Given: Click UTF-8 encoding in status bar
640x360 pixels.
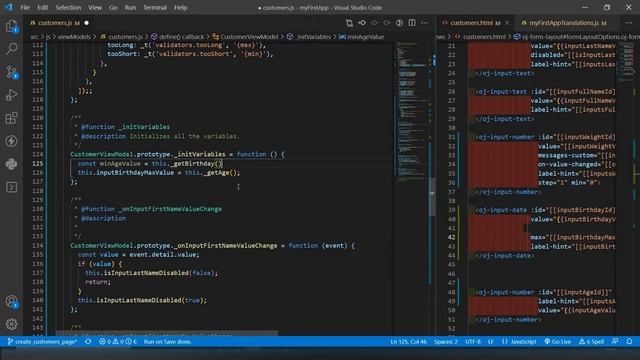Looking at the screenshot, I should coord(473,342).
